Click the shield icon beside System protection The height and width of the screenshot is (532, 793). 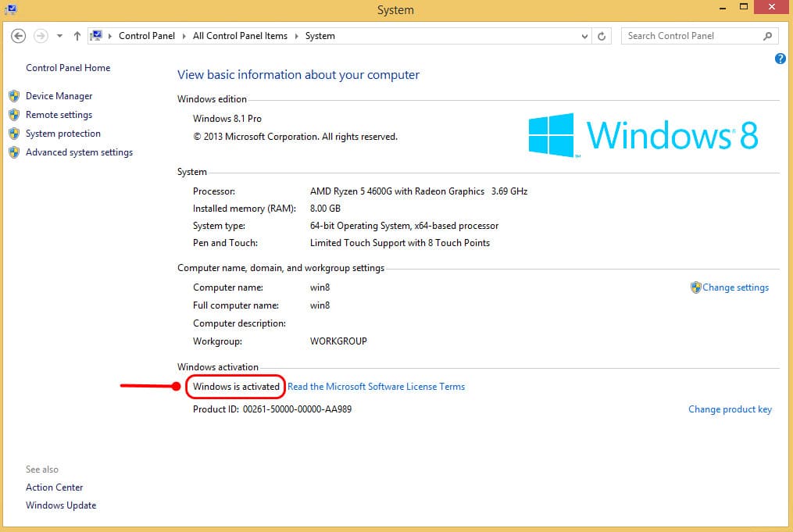pos(14,134)
